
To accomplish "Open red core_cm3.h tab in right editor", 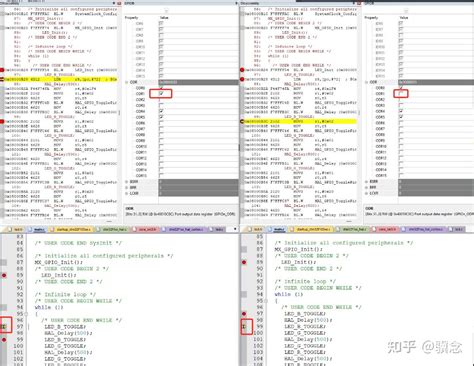I will (x=385, y=229).
